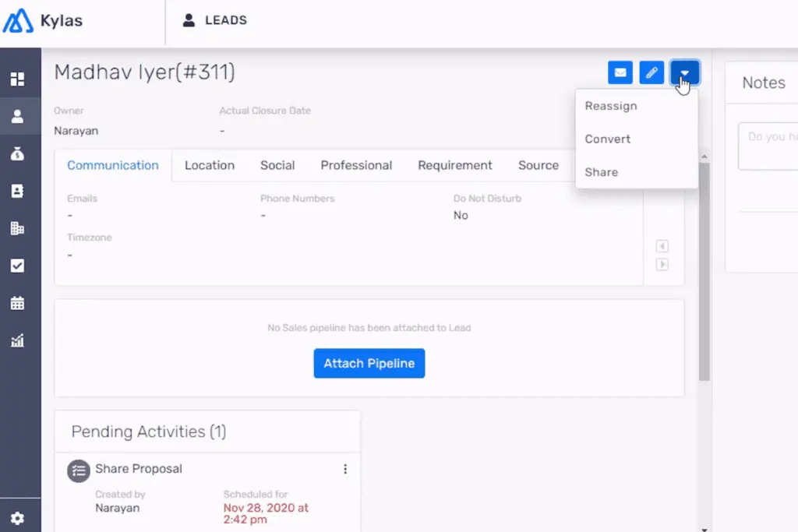The height and width of the screenshot is (532, 798).
Task: Click the Notes panel heading
Action: [x=764, y=83]
